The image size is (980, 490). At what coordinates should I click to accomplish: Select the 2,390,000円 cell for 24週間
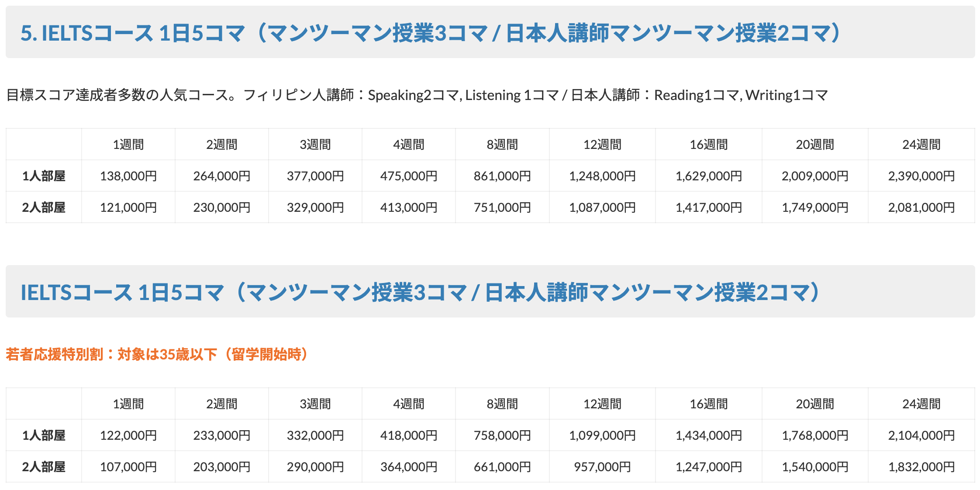pyautogui.click(x=921, y=176)
